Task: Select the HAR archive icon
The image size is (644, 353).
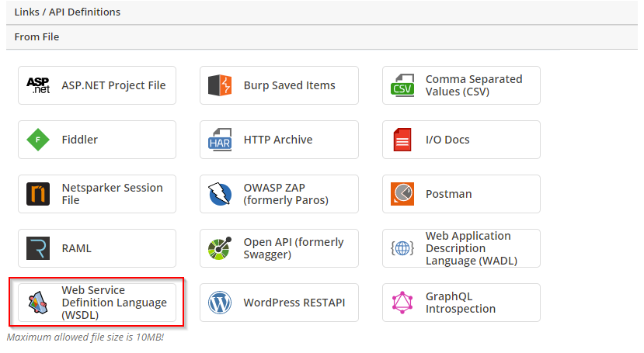Action: point(220,140)
